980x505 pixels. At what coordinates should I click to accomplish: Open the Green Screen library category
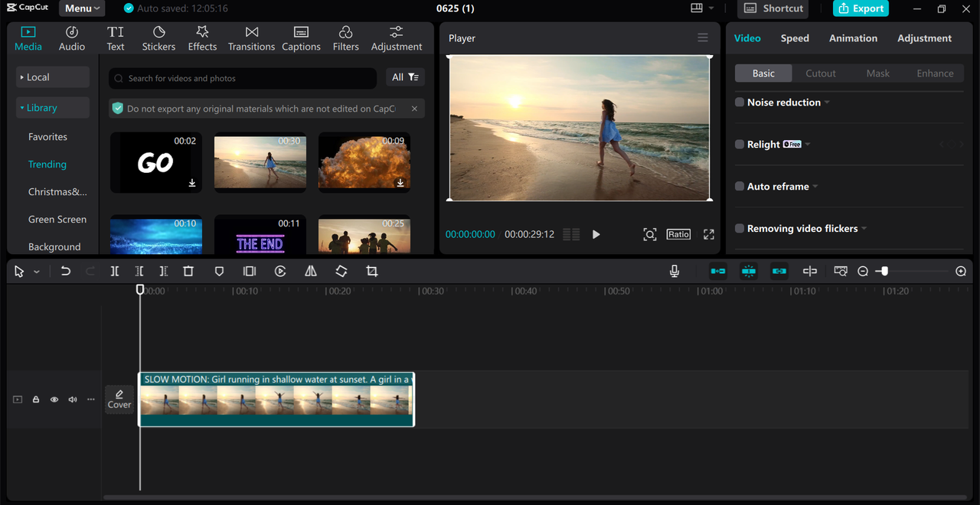57,219
